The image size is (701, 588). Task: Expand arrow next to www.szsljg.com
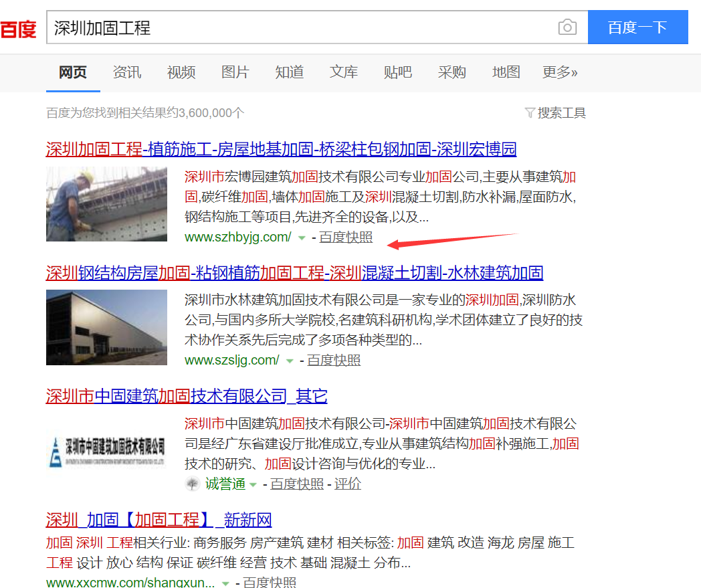290,361
